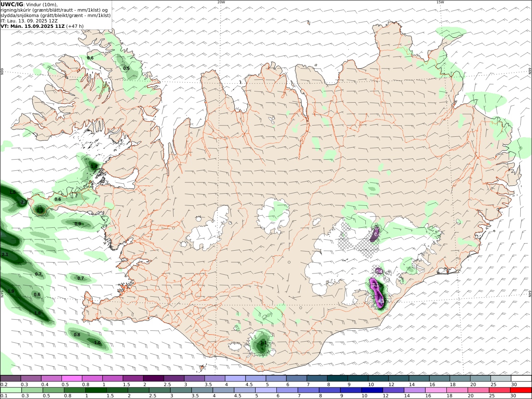Click the navy blue 10 swatch in lower legend
Image resolution: width=532 pixels, height=399 pixels.
(x=372, y=390)
